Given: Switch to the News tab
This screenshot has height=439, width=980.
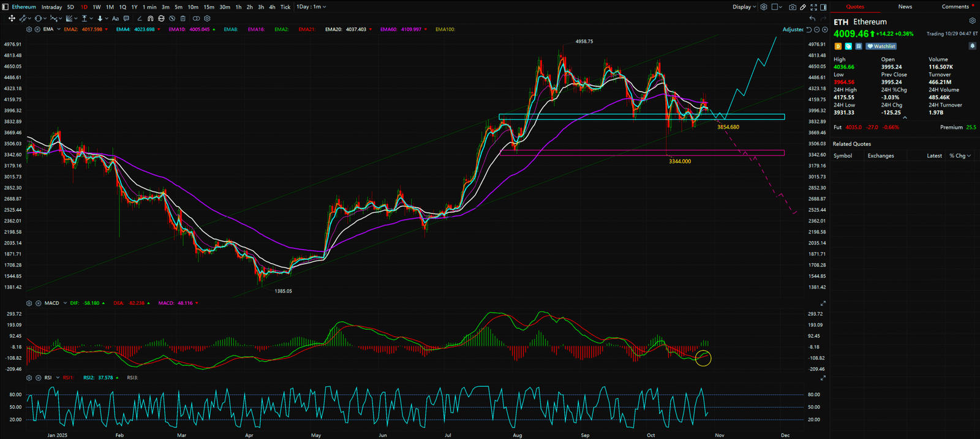Looking at the screenshot, I should (x=905, y=7).
